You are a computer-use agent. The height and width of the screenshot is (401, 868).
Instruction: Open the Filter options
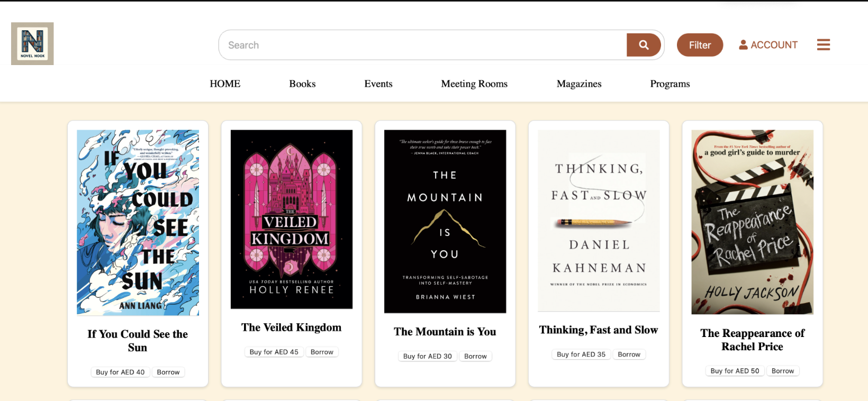pos(700,45)
